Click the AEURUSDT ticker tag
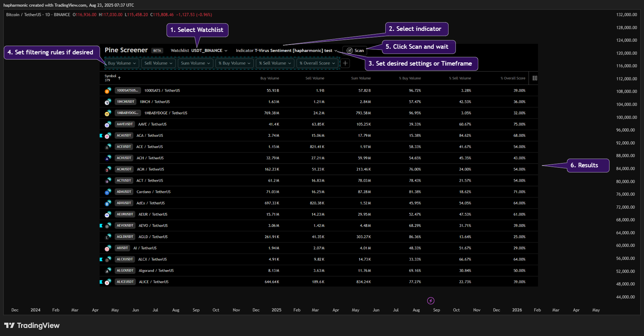 pos(125,214)
